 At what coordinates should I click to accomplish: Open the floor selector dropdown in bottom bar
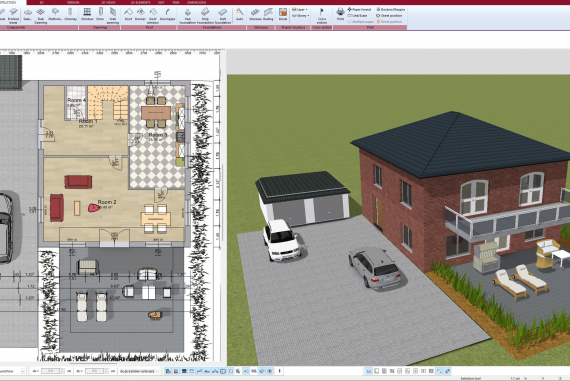point(23,371)
